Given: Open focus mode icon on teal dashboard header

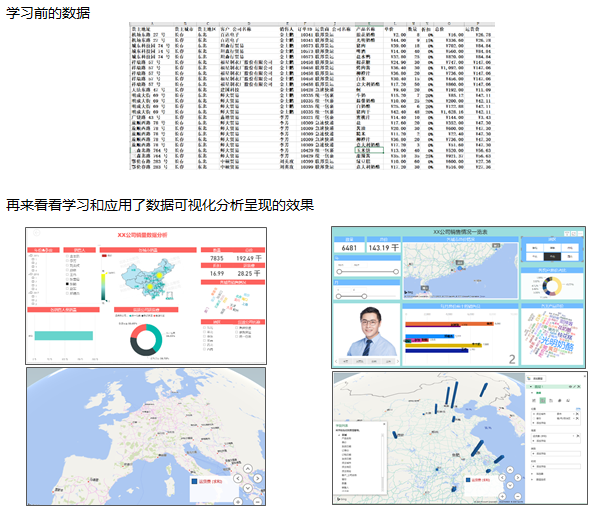Looking at the screenshot, I should (574, 233).
